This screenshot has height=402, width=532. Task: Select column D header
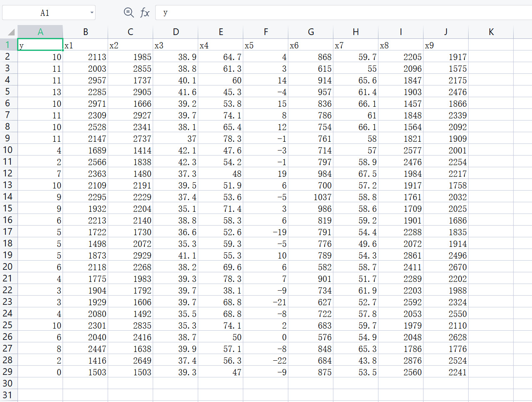pyautogui.click(x=176, y=32)
